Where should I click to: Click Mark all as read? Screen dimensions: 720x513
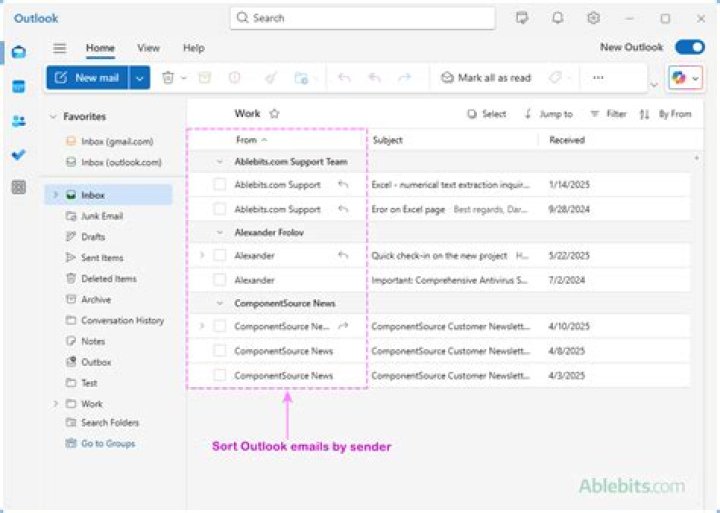(x=486, y=78)
